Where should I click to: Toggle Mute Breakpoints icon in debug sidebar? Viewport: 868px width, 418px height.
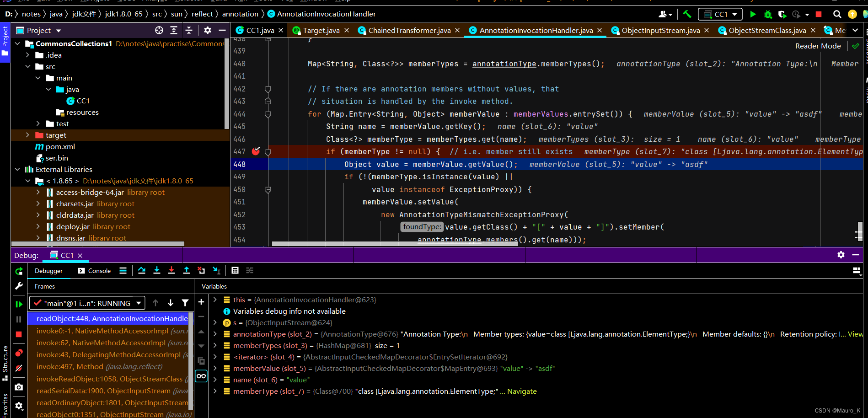(x=19, y=368)
